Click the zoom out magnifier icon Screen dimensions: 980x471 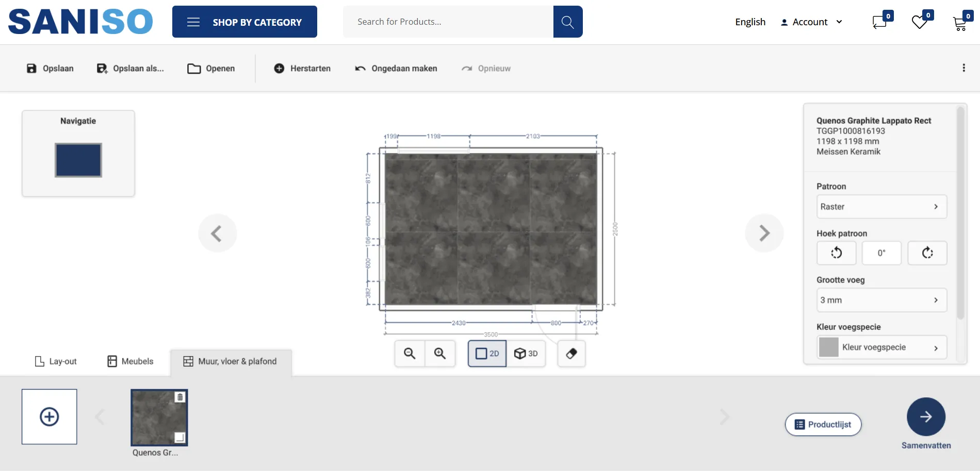[410, 354]
